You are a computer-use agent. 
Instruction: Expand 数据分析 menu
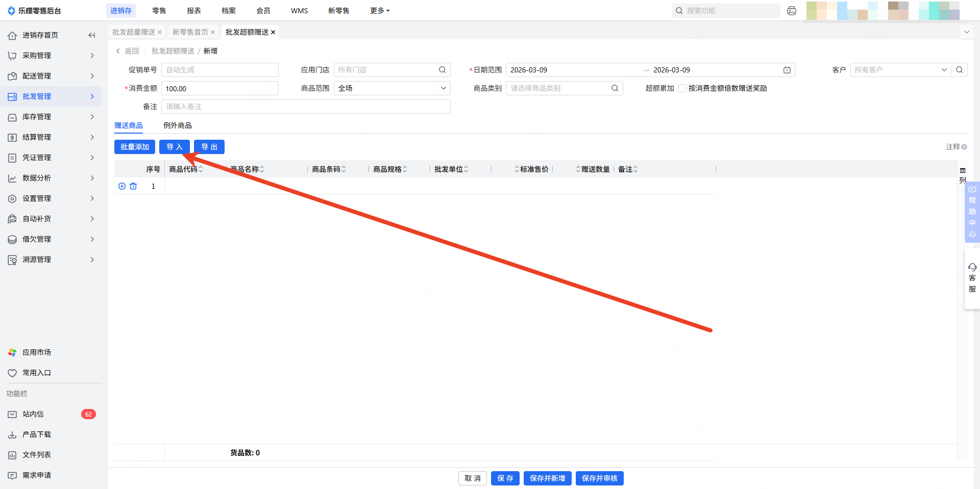pos(51,178)
